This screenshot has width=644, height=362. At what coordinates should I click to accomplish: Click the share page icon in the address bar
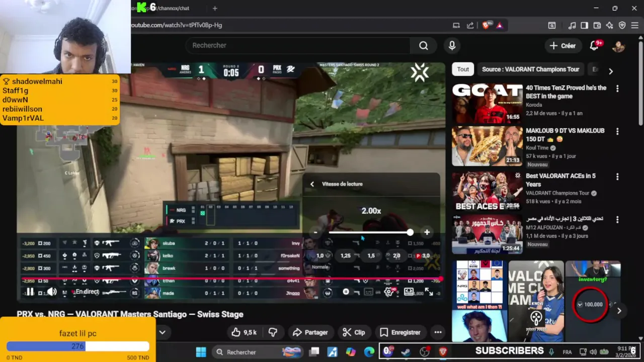tap(470, 25)
